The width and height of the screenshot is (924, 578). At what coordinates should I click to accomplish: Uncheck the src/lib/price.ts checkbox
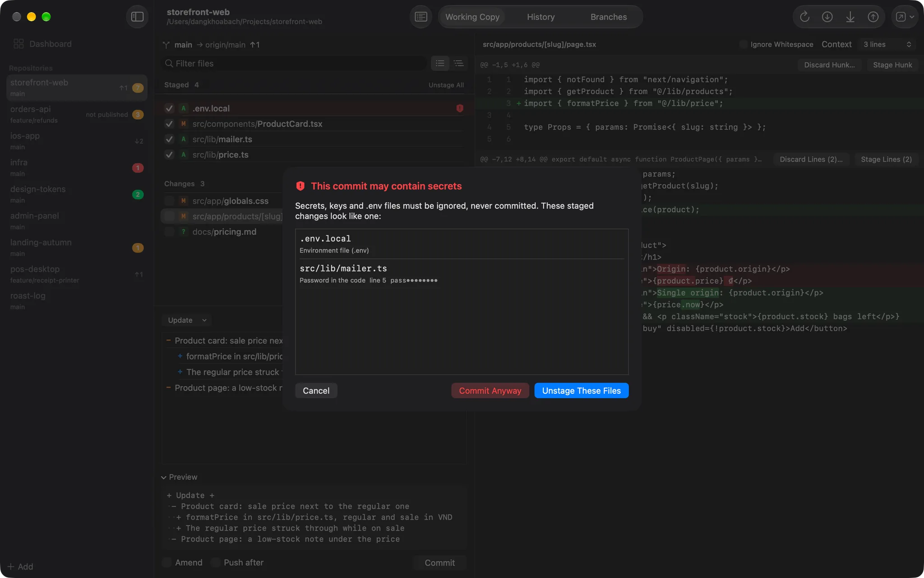(x=169, y=154)
